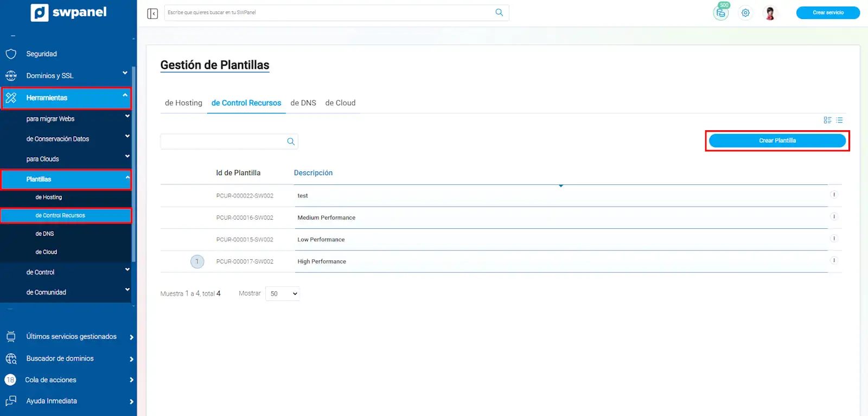This screenshot has height=416, width=868.
Task: Open de DNS in the sidebar
Action: (x=44, y=234)
